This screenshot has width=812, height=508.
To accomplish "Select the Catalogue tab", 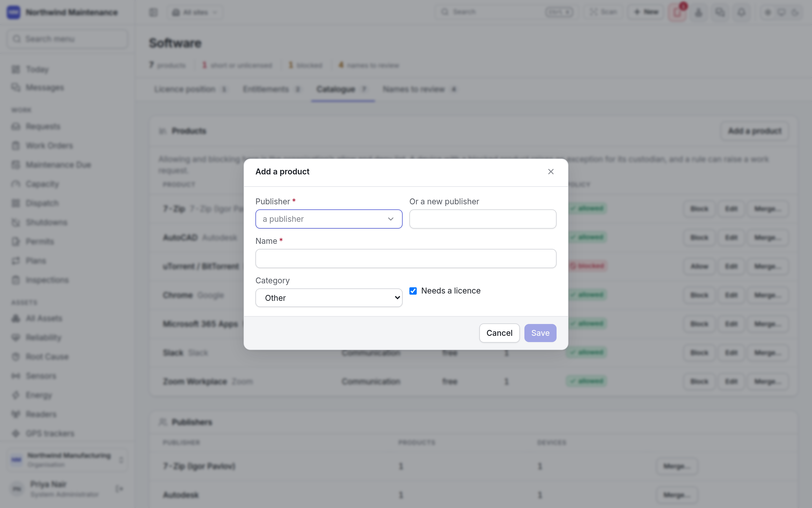I will [343, 89].
